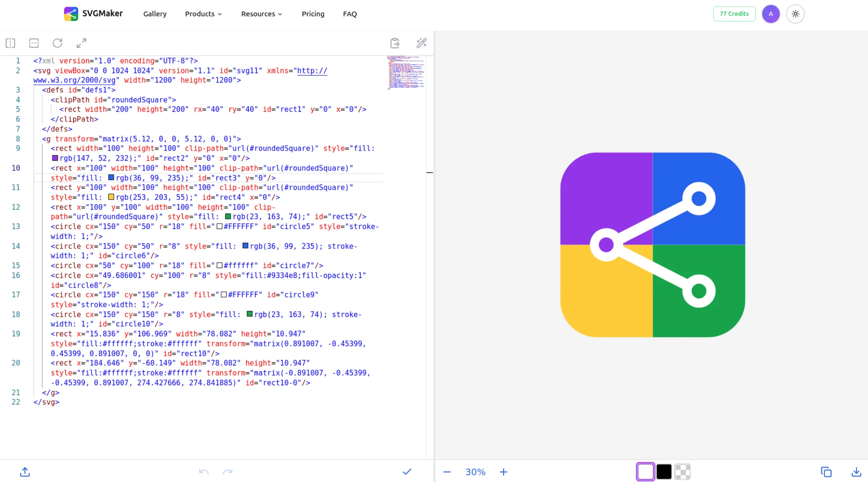Download the SVG file

click(x=856, y=472)
